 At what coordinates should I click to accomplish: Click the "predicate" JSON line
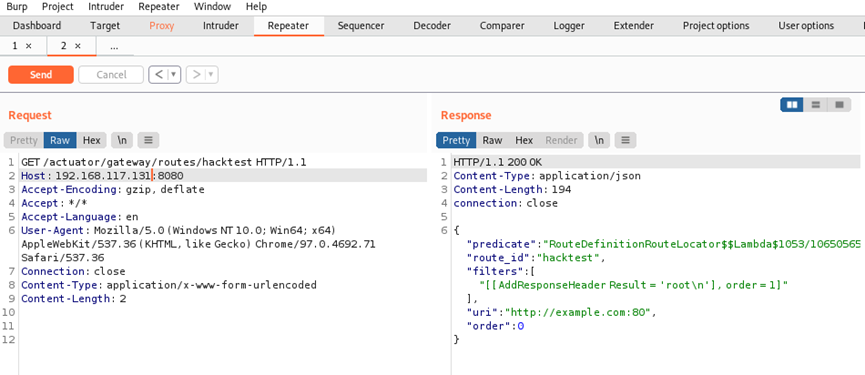665,244
